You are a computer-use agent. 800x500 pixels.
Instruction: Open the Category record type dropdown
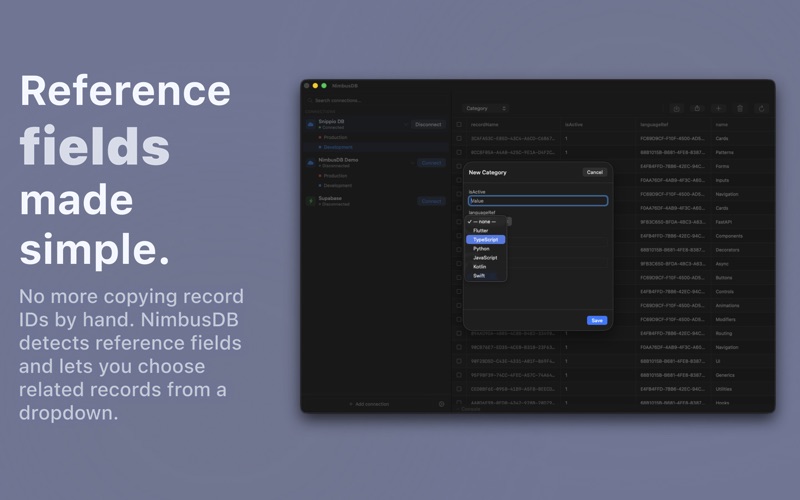(486, 108)
